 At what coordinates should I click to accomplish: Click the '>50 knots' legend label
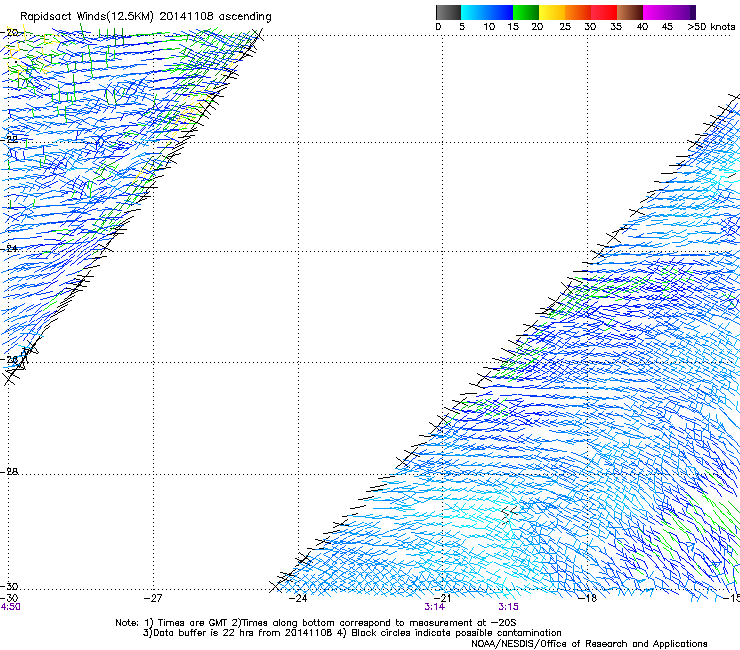pyautogui.click(x=711, y=27)
